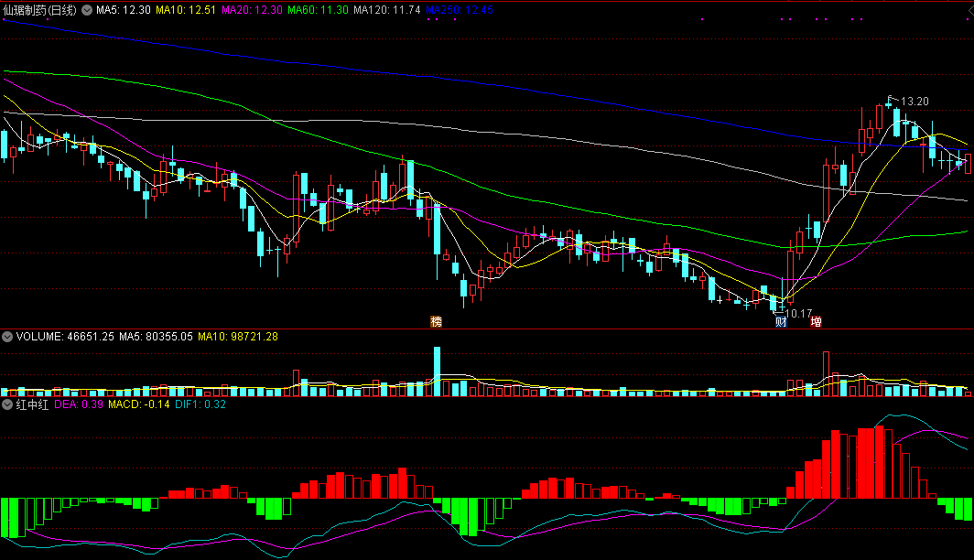Select the MA10: 12.51 label
This screenshot has height=560, width=974.
pos(186,10)
